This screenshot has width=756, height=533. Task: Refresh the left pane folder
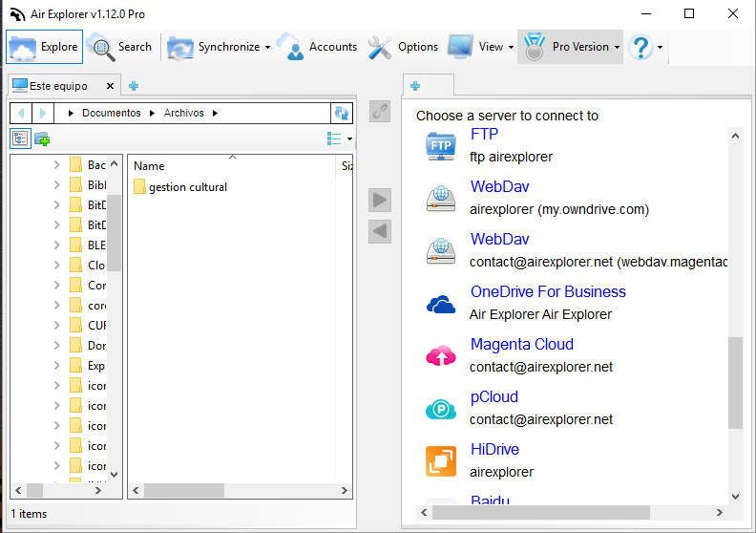342,113
